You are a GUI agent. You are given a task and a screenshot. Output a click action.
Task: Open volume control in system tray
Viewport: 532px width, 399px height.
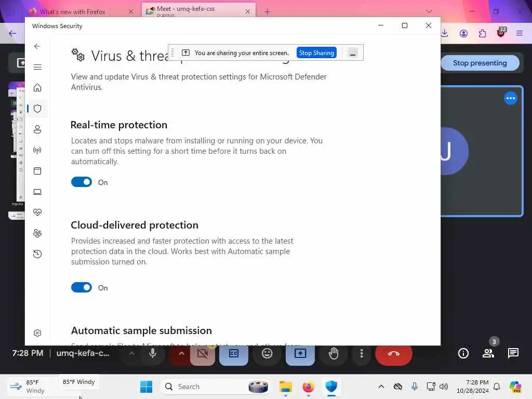click(x=444, y=387)
